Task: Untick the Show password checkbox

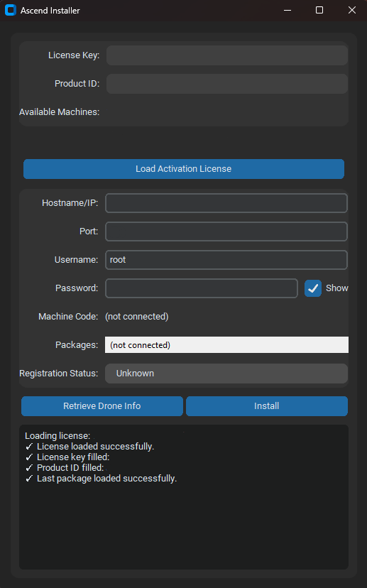Action: pos(312,288)
